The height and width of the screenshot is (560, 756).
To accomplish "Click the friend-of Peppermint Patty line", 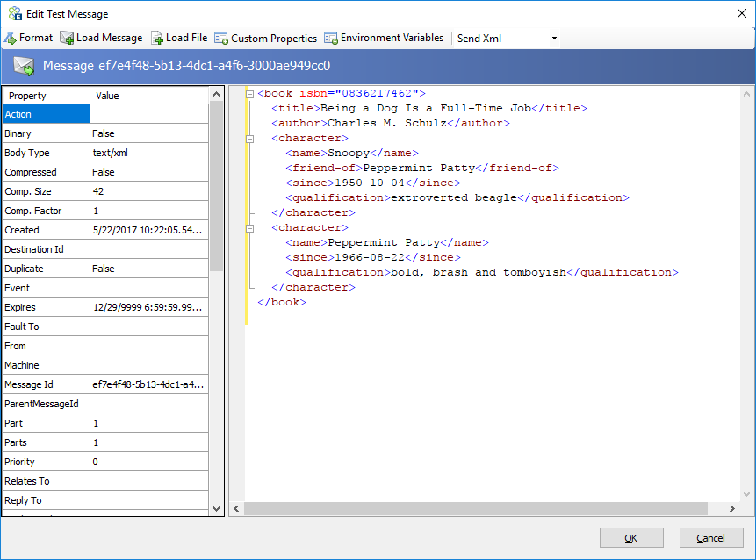I will pyautogui.click(x=422, y=169).
